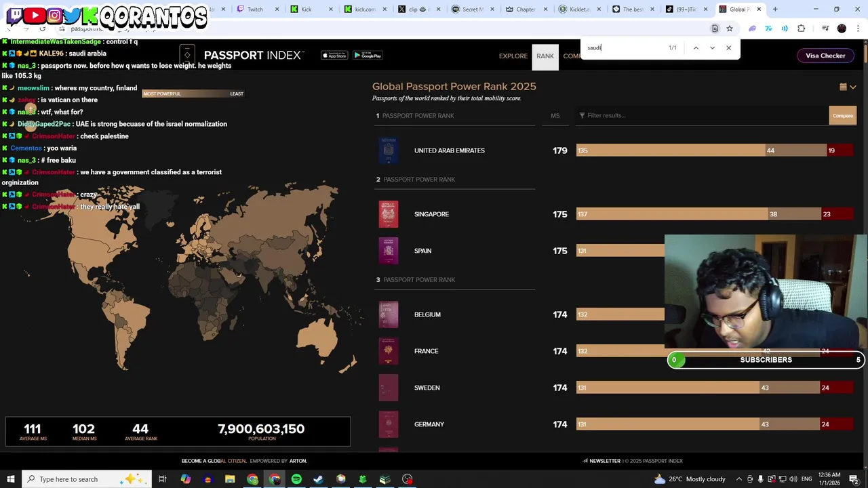Select SINGAPORE country name
The image size is (868, 488).
click(431, 214)
